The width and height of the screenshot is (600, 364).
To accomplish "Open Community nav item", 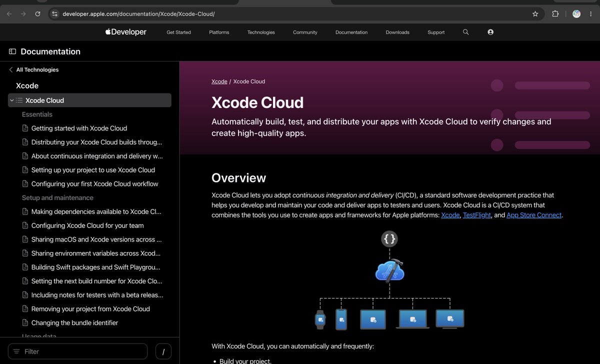I will [305, 32].
